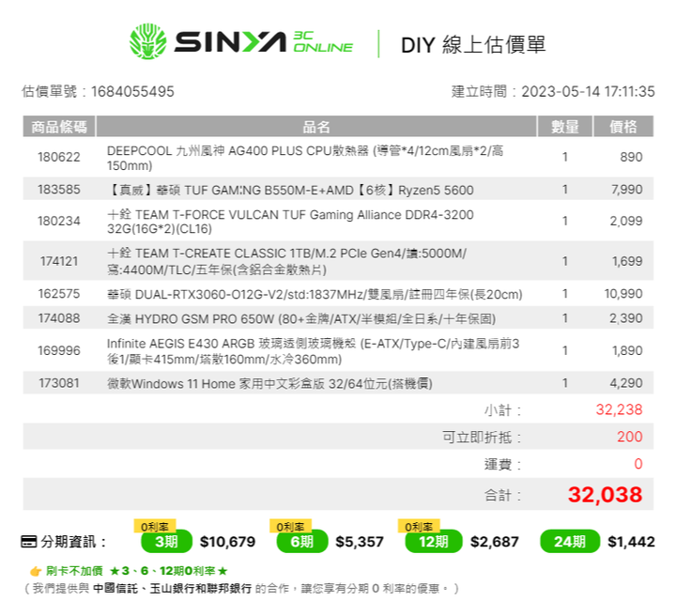Click barcode 169996
The width and height of the screenshot is (676, 616).
[59, 351]
